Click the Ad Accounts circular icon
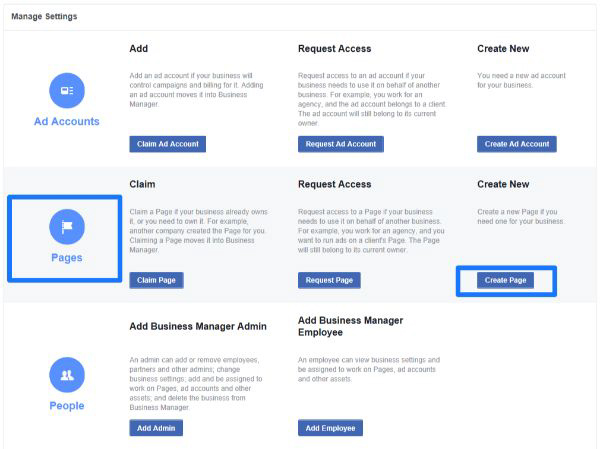 (x=67, y=91)
